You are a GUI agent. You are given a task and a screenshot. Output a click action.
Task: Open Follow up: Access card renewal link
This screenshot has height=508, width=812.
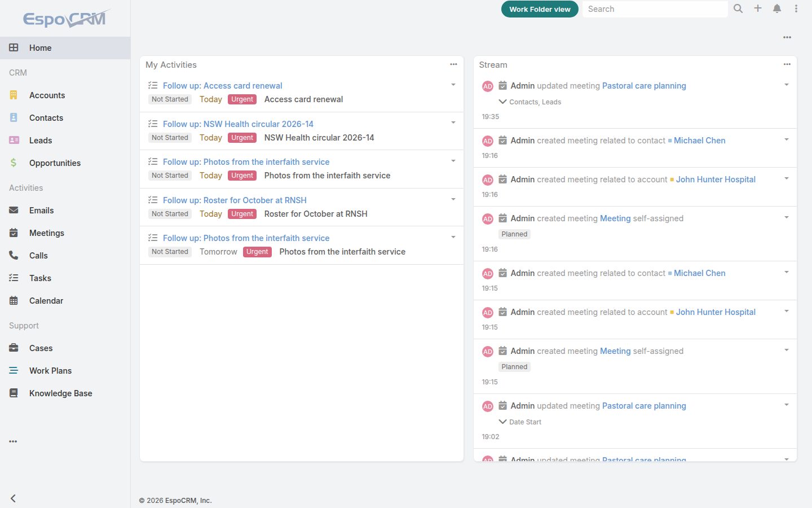pyautogui.click(x=223, y=86)
